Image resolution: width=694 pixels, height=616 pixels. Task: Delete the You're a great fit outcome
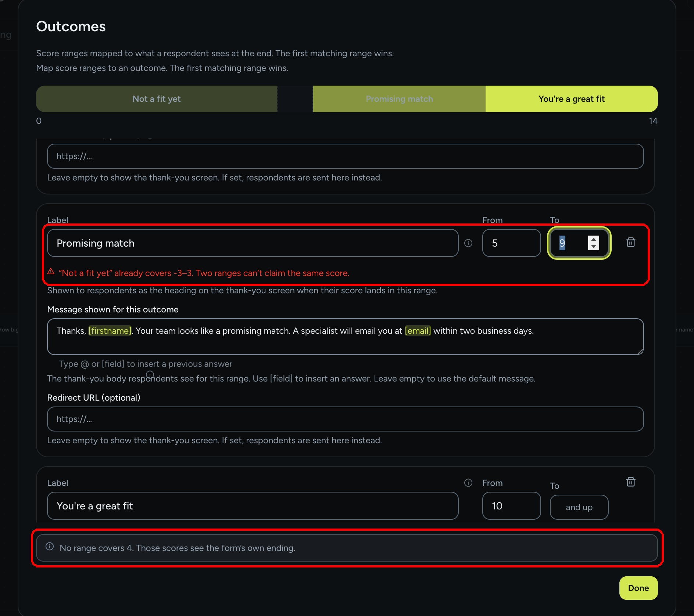coord(630,482)
